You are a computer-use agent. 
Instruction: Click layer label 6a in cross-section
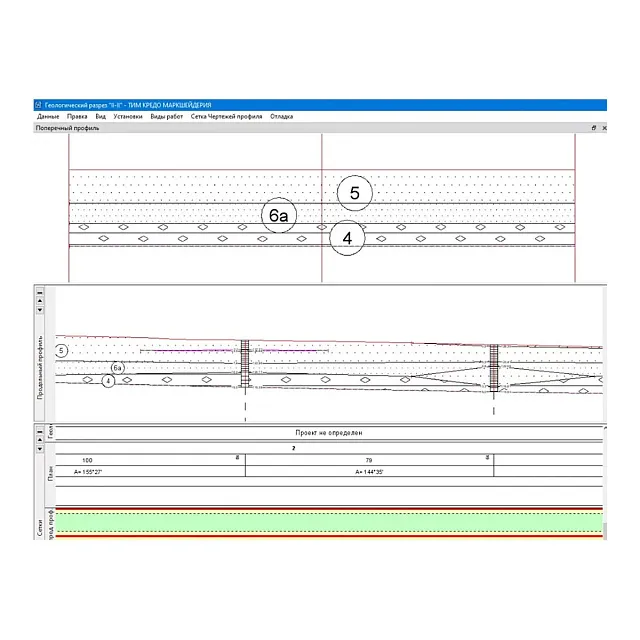tap(279, 215)
